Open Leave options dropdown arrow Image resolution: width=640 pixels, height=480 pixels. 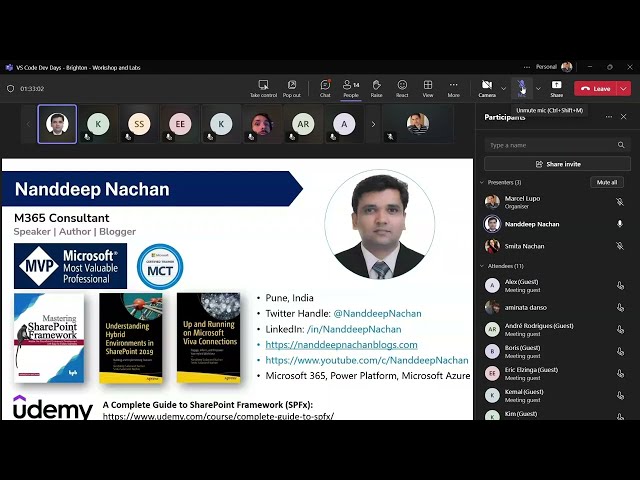tap(623, 89)
